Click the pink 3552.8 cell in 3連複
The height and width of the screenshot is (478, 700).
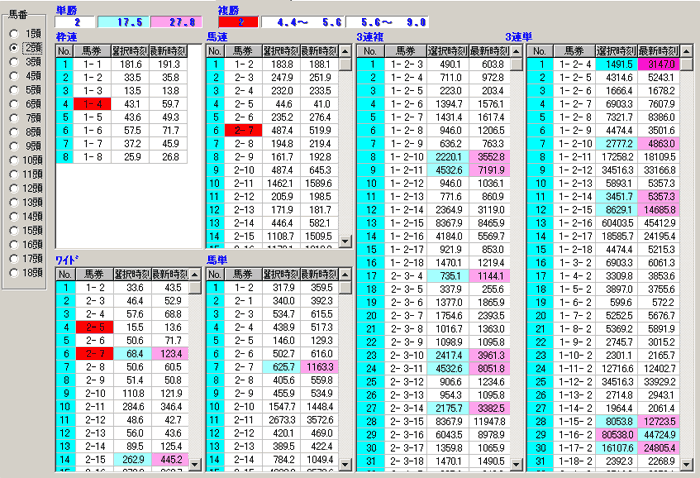coord(490,157)
